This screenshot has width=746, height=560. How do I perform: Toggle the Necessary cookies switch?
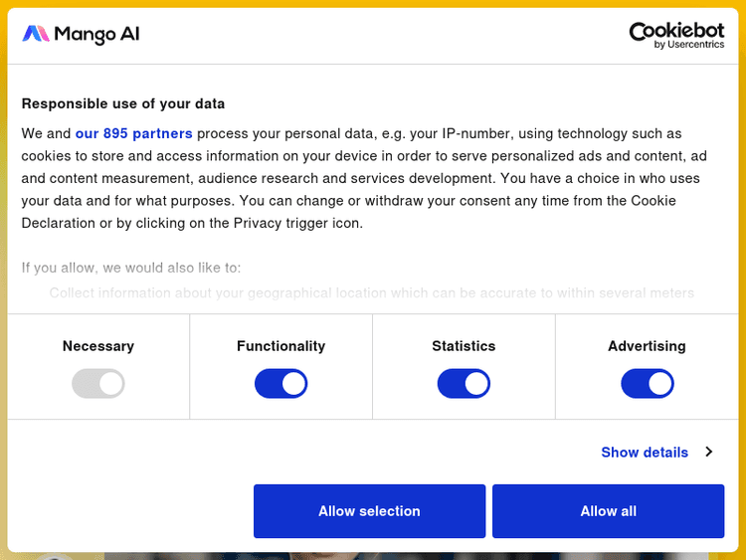coord(97,384)
